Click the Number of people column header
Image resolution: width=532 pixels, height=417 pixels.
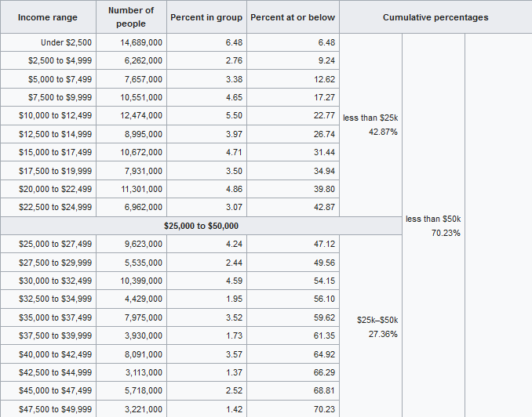[x=131, y=17]
